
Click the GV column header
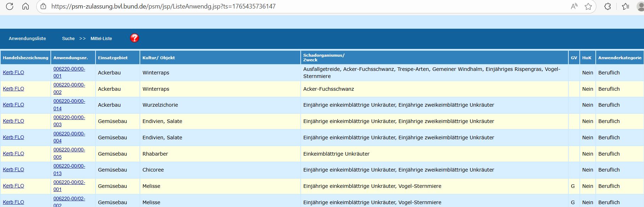click(x=574, y=57)
